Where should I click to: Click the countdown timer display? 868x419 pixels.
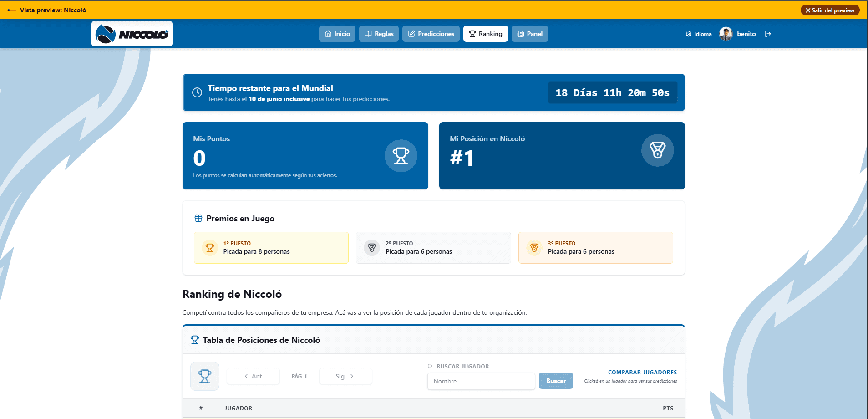coord(613,92)
